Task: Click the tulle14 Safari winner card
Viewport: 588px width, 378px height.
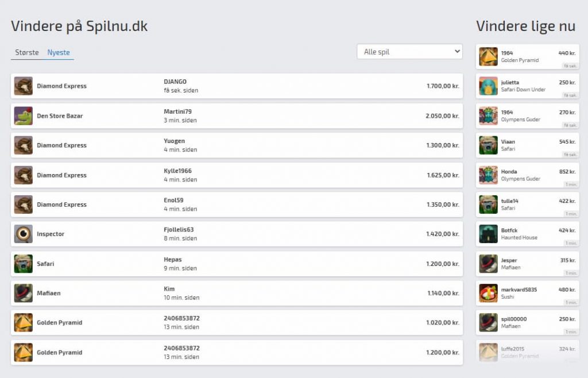Action: point(527,205)
